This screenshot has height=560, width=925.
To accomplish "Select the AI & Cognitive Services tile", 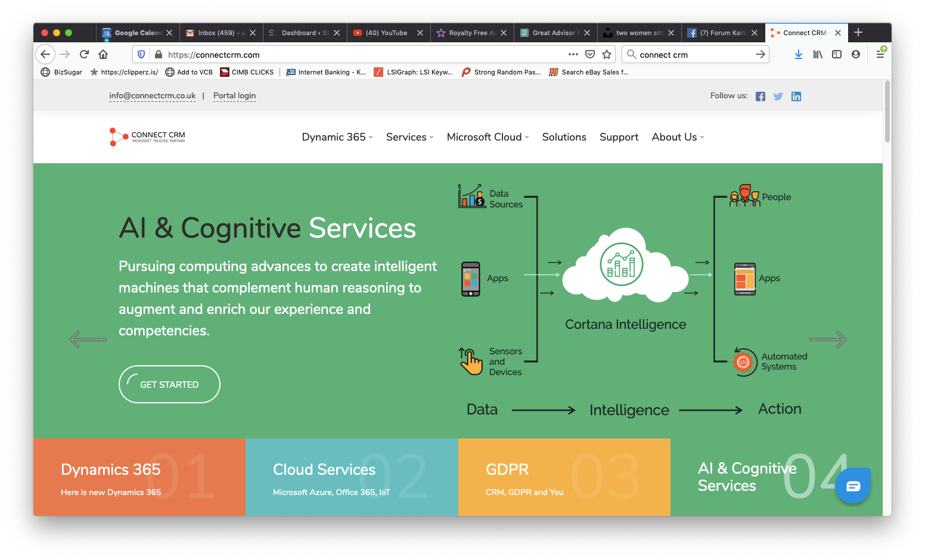I will coord(777,477).
